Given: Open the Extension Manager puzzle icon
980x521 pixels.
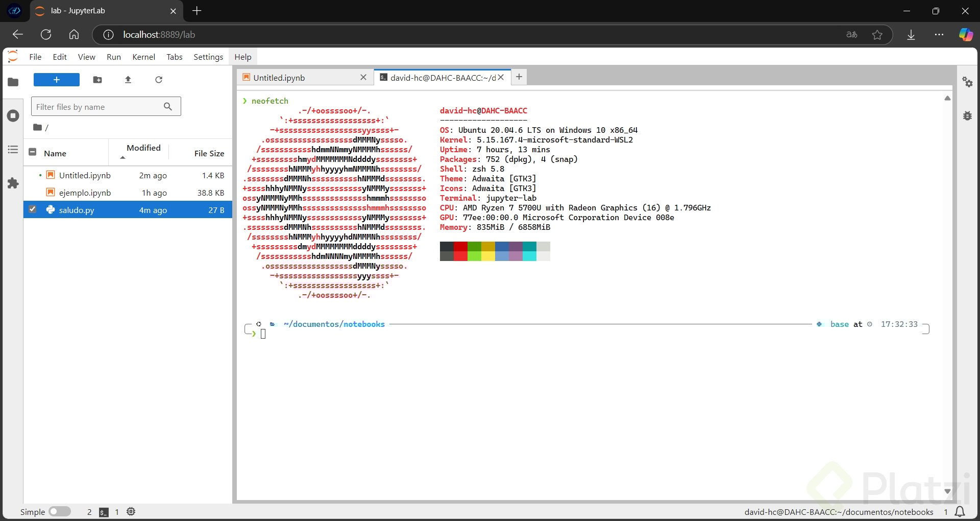Looking at the screenshot, I should 13,183.
